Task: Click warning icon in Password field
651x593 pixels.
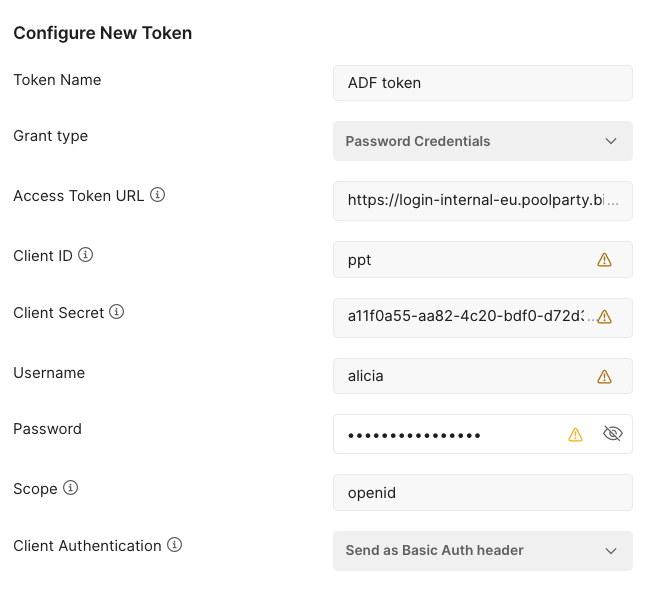Action: click(575, 434)
